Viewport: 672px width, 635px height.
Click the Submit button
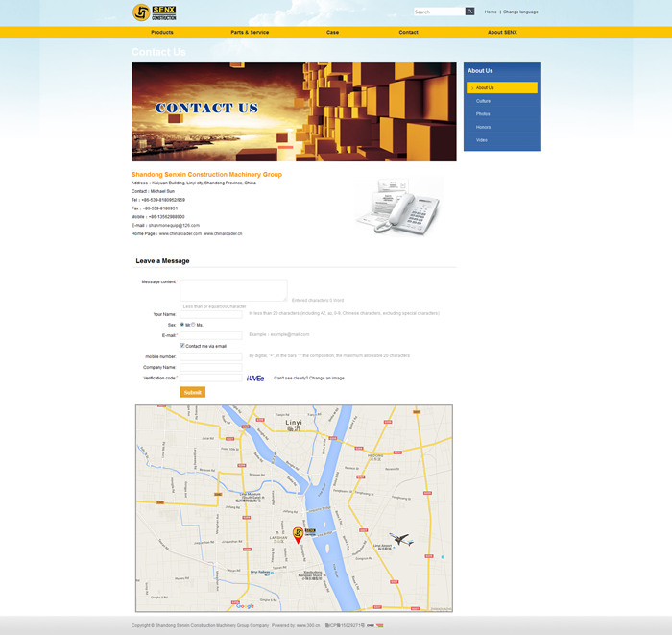[192, 392]
